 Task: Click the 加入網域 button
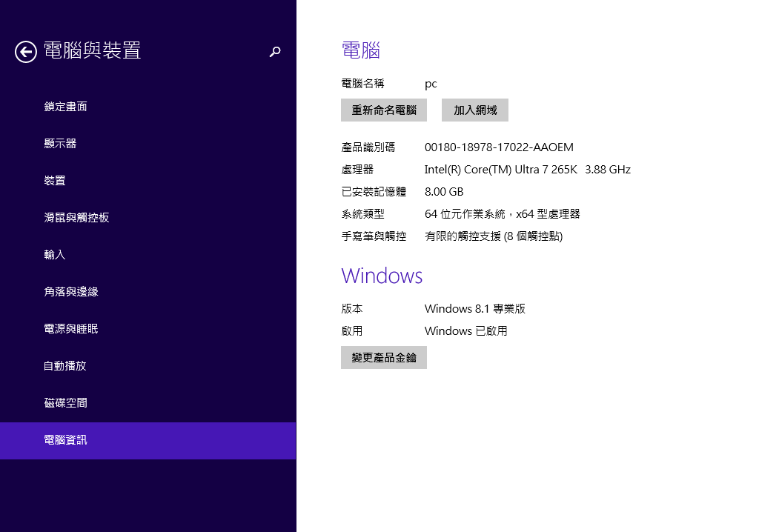point(475,110)
